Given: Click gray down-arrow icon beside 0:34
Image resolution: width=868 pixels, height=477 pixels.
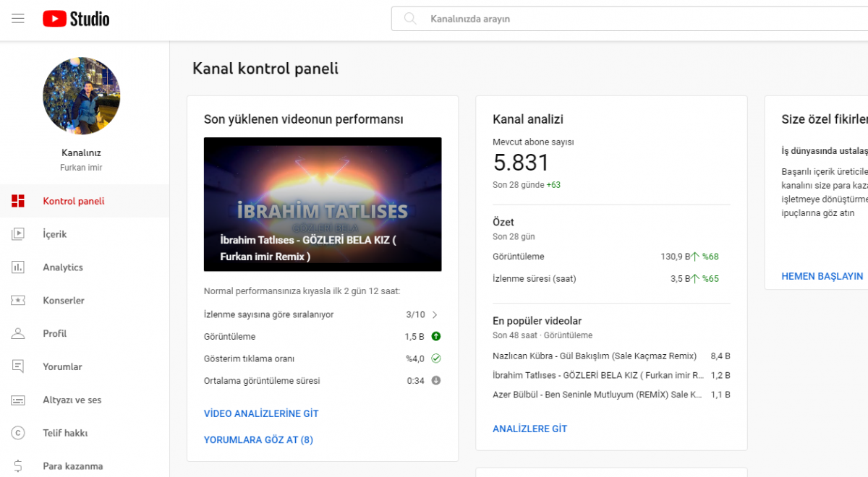Looking at the screenshot, I should click(x=436, y=380).
